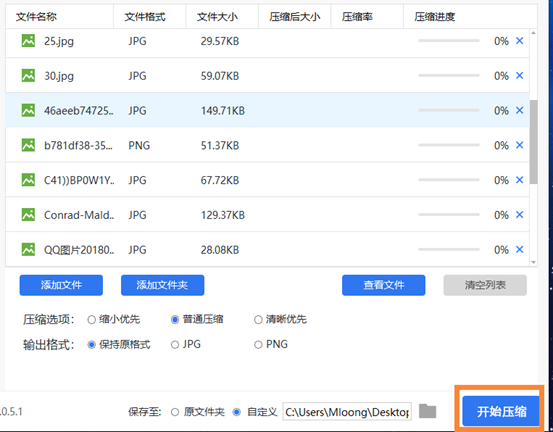The image size is (553, 432).
Task: Click the scrollbar down arrow of the file list
Action: coord(533,262)
